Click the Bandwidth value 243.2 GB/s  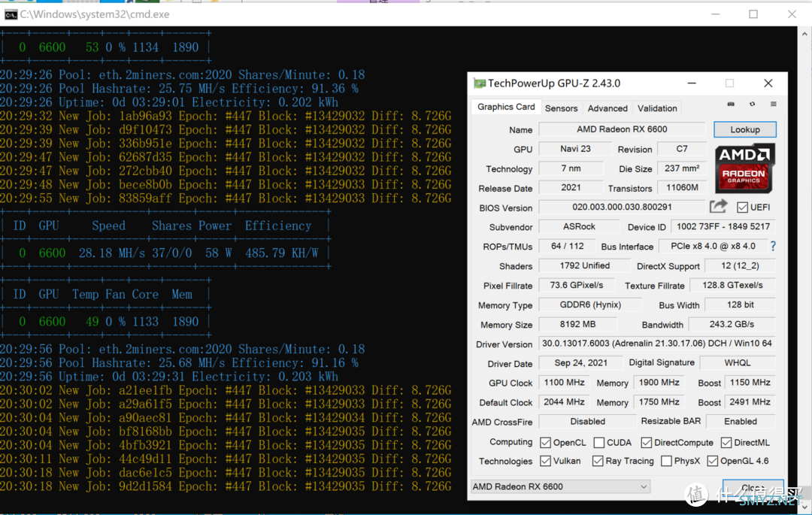tap(732, 325)
